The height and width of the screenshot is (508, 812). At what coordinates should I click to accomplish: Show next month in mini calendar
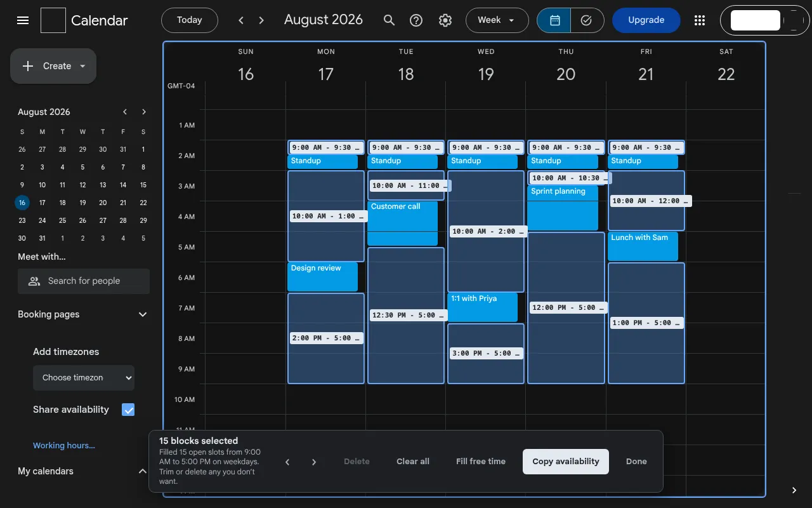point(144,112)
